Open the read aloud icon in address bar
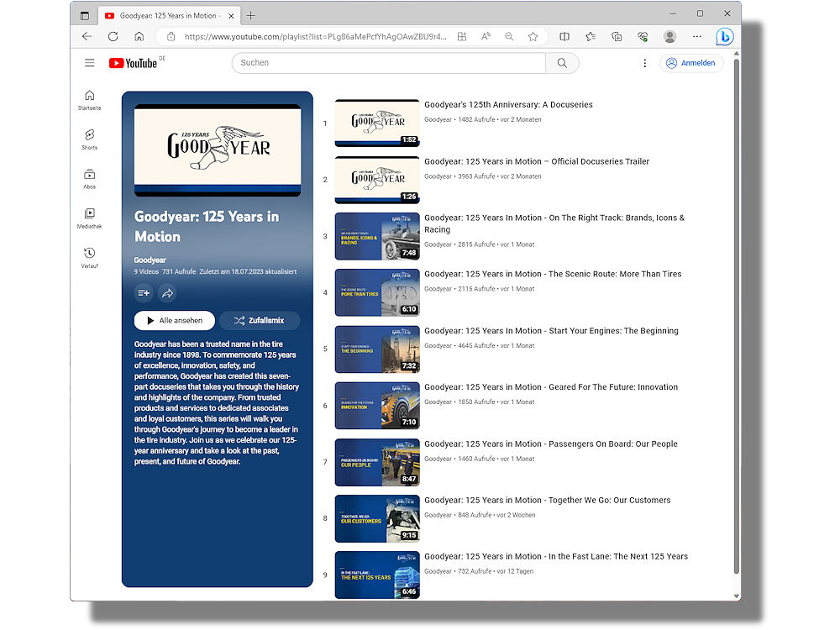840x630 pixels. (486, 36)
